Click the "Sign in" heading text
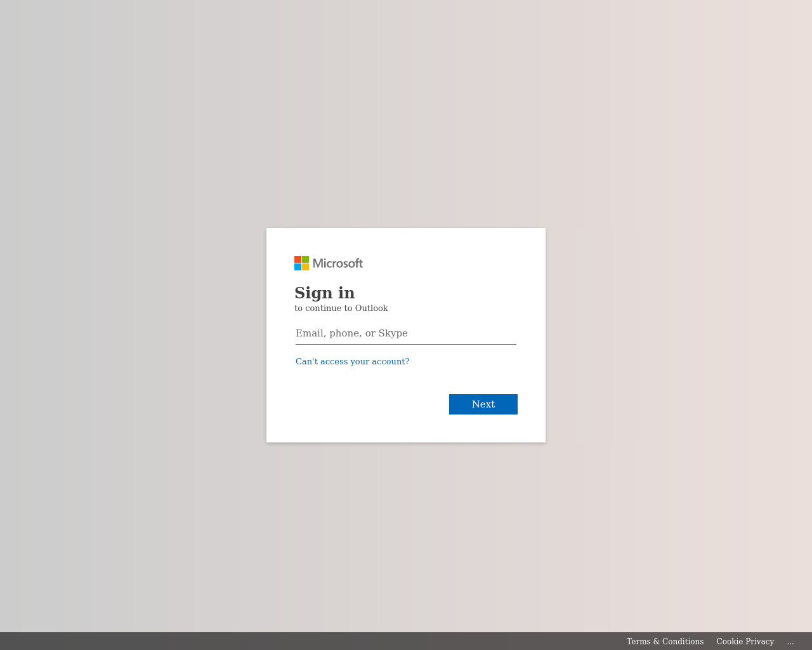The width and height of the screenshot is (812, 650). (x=325, y=293)
